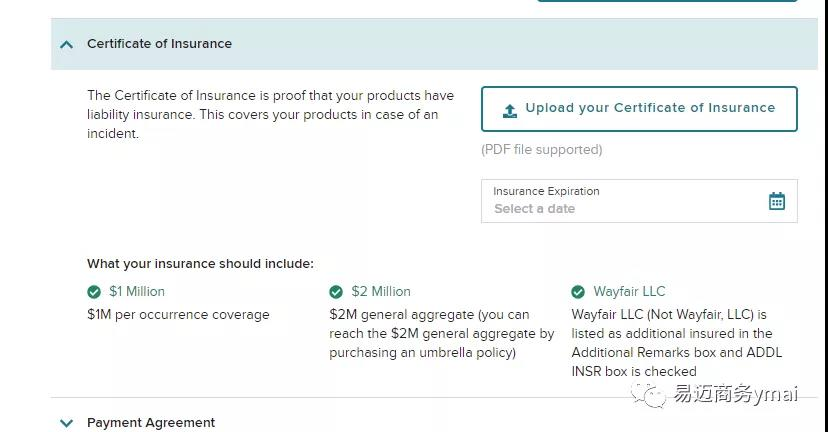Click the Wayfair LLC green checkmark icon
The width and height of the screenshot is (828, 432).
578,292
